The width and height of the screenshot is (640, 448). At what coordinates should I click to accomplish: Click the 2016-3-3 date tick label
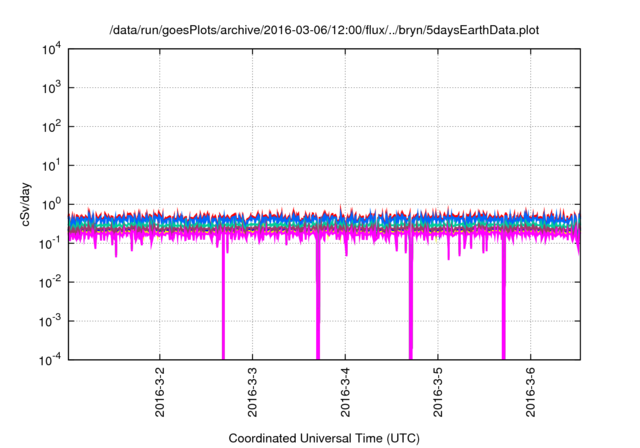tap(252, 392)
